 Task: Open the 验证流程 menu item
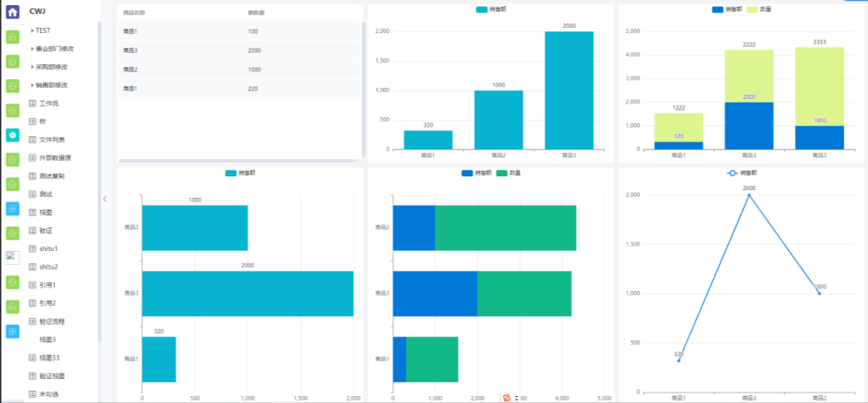tap(51, 321)
